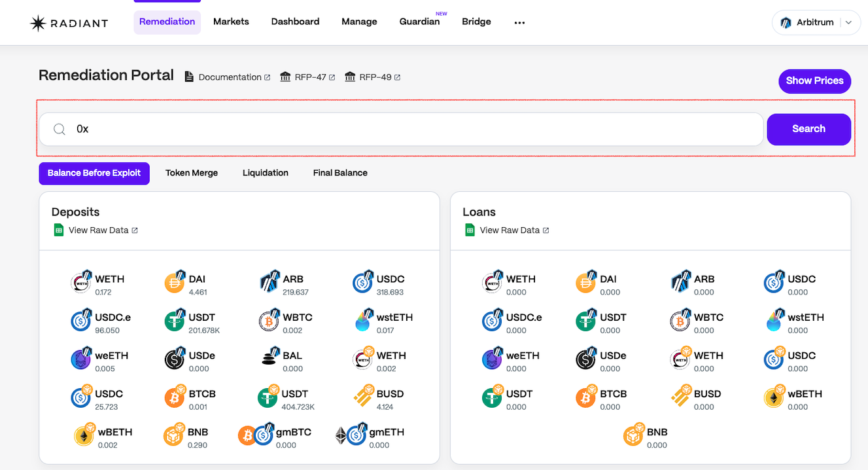Focus the address search input field
This screenshot has width=868, height=470.
coord(412,130)
